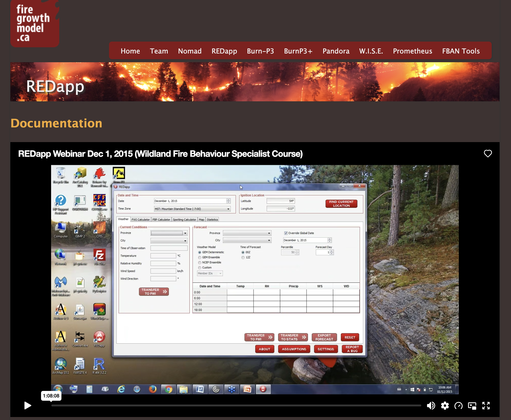This screenshot has height=420, width=511.
Task: Click the Assumptions button
Action: [294, 349]
